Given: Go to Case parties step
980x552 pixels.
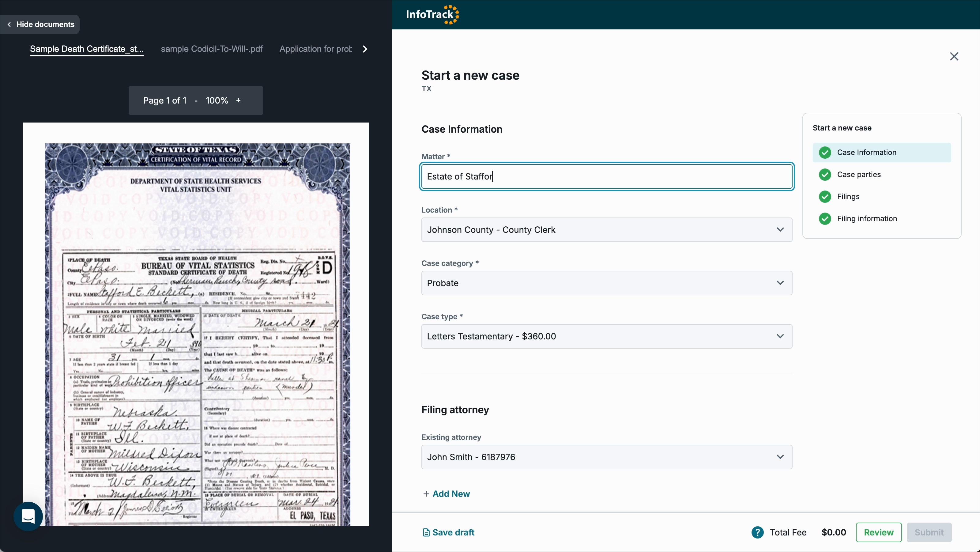Looking at the screenshot, I should (x=859, y=175).
